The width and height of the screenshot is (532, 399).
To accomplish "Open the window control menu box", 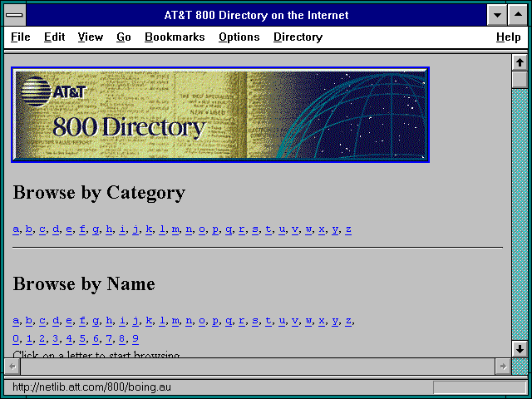I will click(15, 15).
